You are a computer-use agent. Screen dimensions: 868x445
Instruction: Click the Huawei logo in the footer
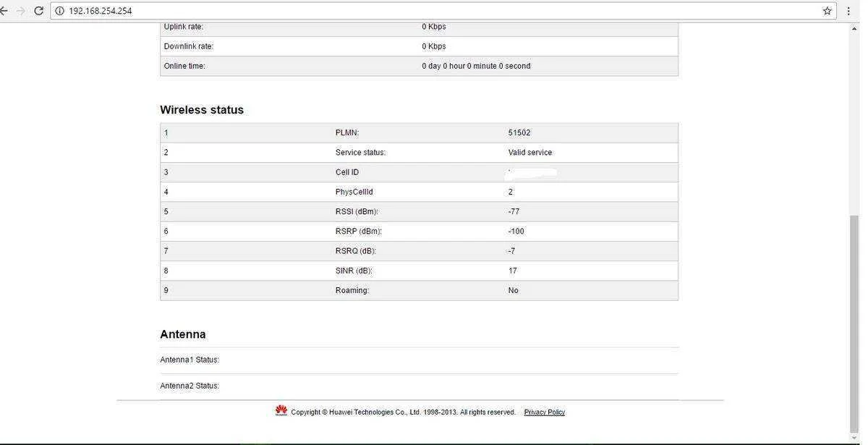281,411
